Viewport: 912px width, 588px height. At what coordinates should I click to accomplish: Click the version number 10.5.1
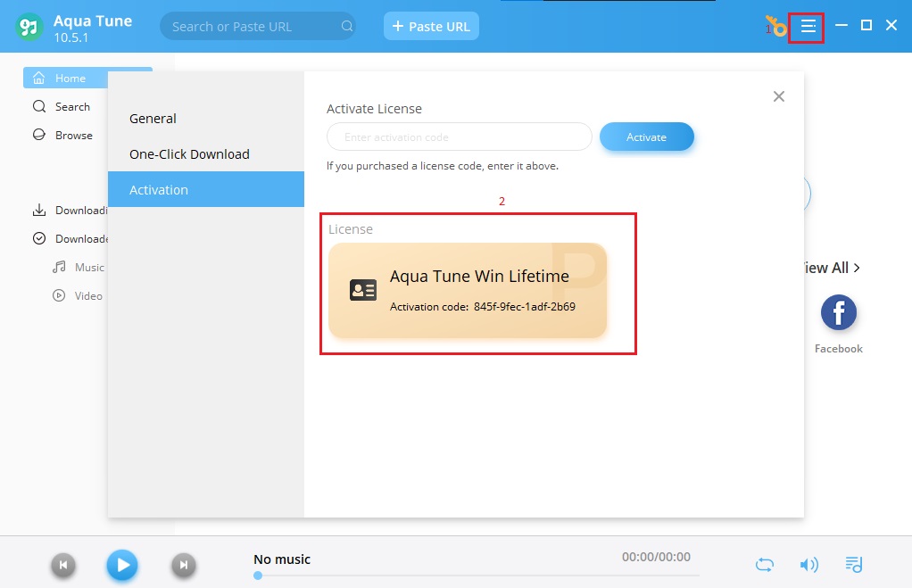coord(71,37)
